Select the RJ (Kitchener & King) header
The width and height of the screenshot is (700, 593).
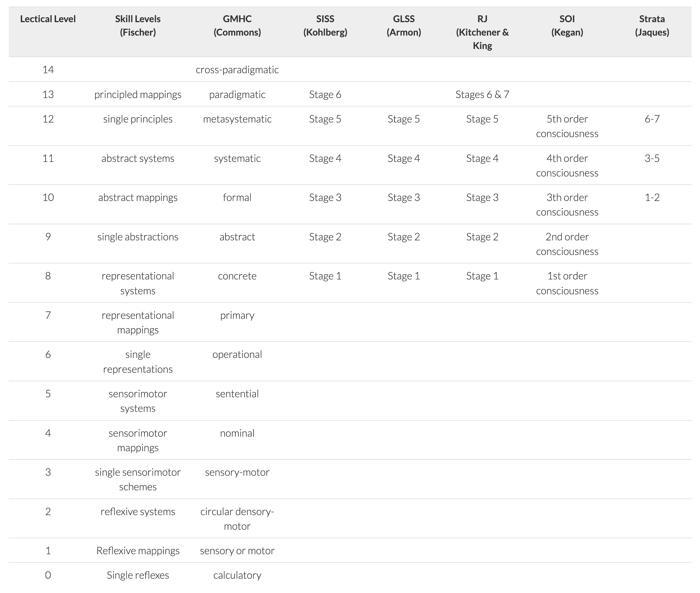pos(482,32)
